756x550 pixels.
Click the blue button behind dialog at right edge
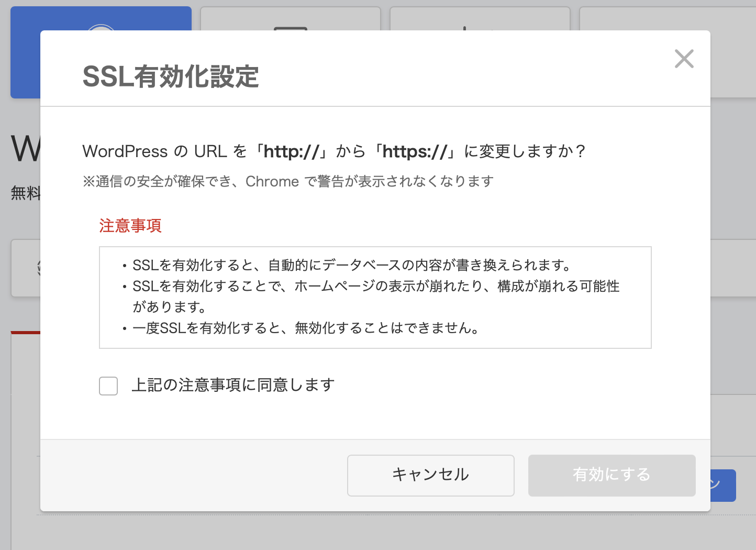click(723, 486)
